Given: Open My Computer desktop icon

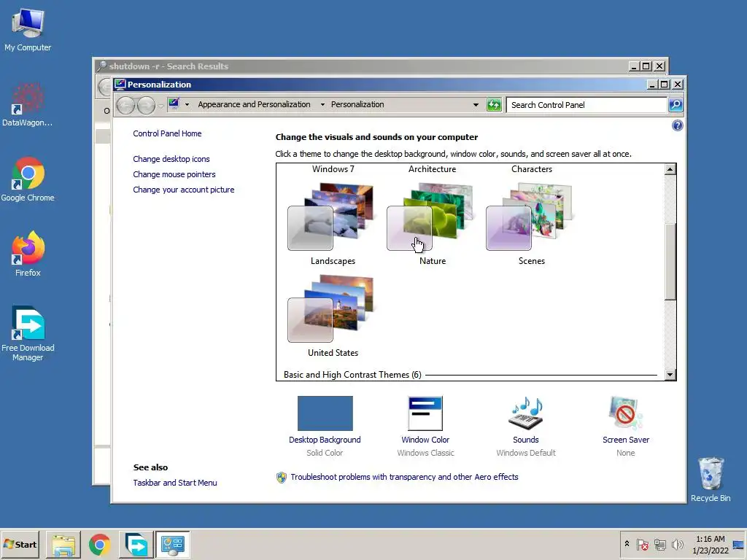Looking at the screenshot, I should coord(28,29).
